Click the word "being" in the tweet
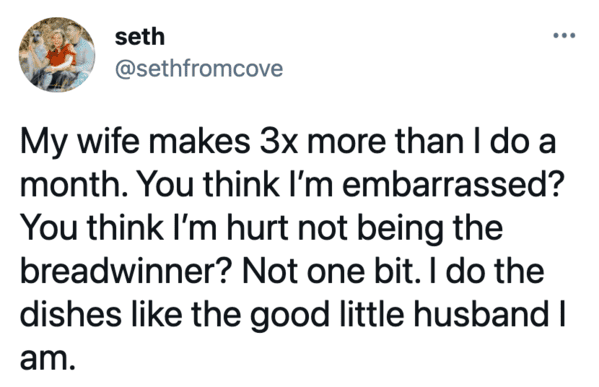599x387 pixels. pyautogui.click(x=400, y=230)
